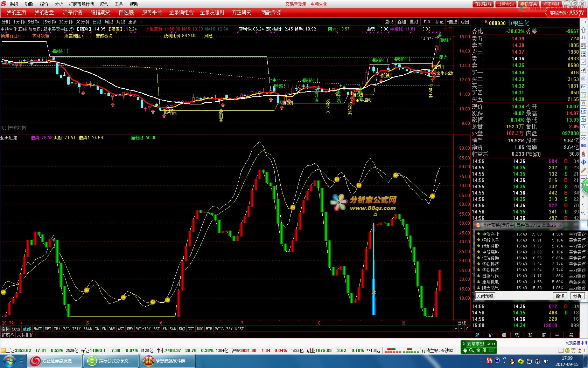
Task: Open the 叠加 overlay menu
Action: (x=402, y=22)
